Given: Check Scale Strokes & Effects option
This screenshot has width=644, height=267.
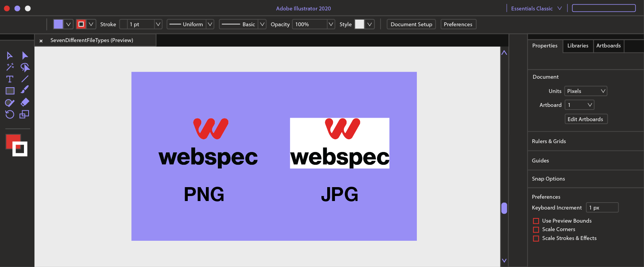Looking at the screenshot, I should coord(536,238).
